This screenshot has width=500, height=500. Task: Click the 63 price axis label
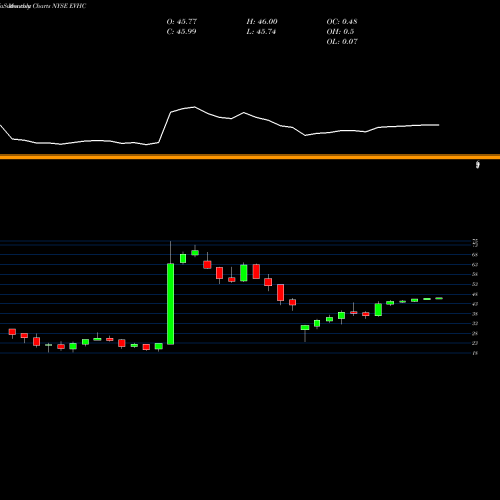475,265
